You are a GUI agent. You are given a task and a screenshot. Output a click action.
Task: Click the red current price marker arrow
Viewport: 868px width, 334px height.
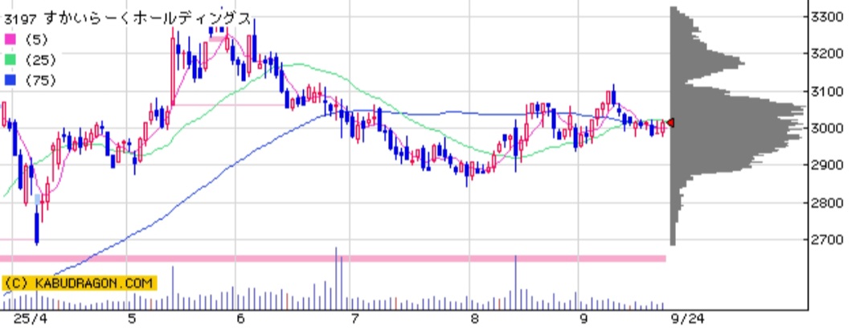coord(671,123)
